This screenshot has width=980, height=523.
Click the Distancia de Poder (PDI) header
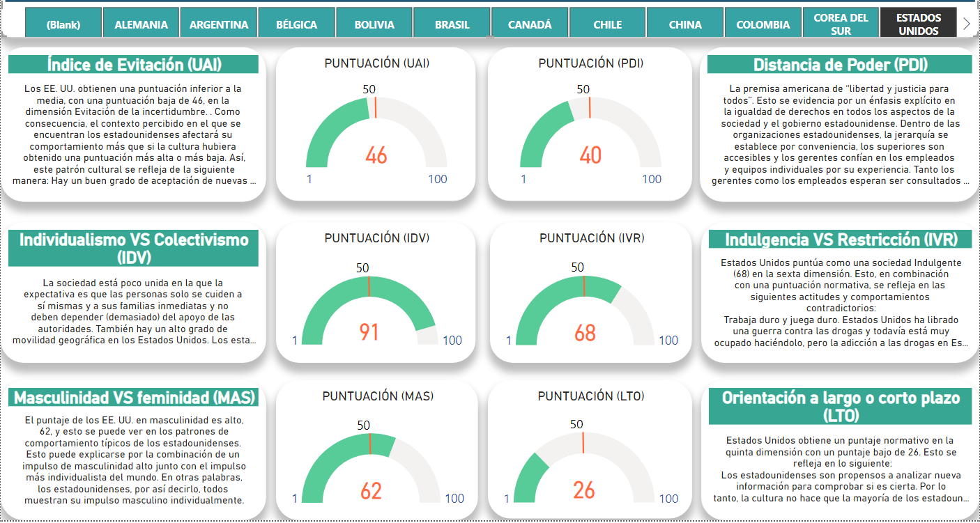(839, 65)
